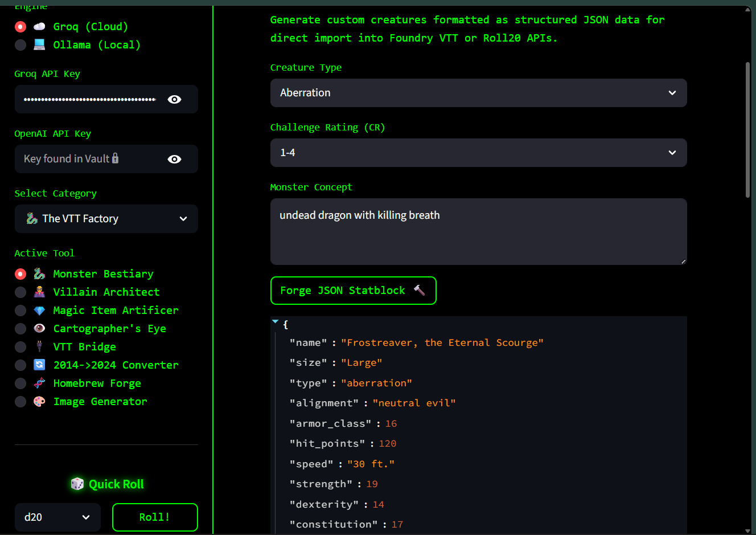
Task: Open the d20 dice type dropdown
Action: [57, 517]
